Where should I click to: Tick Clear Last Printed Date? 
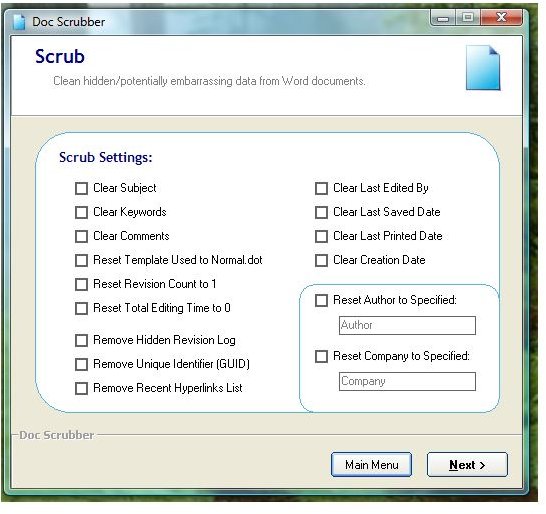click(x=321, y=236)
